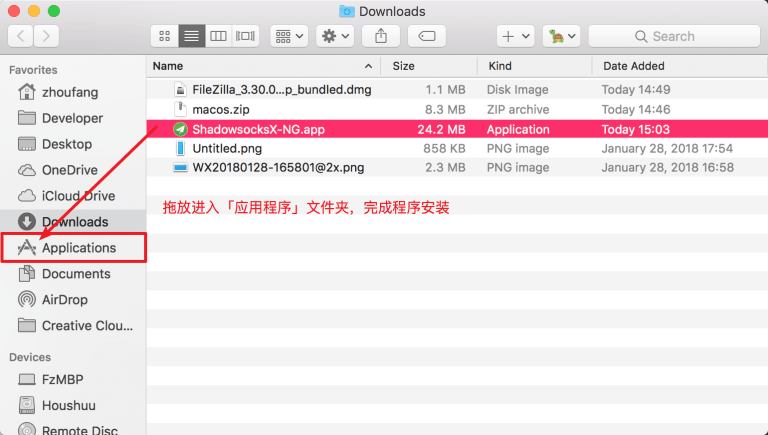Click the Applications A-shaped icon
768x435 pixels.
[26, 248]
